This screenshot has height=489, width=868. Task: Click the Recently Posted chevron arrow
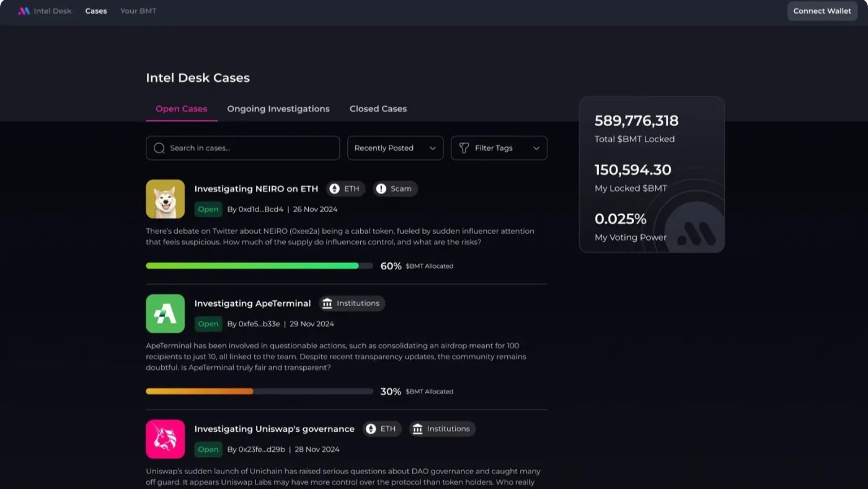click(433, 148)
